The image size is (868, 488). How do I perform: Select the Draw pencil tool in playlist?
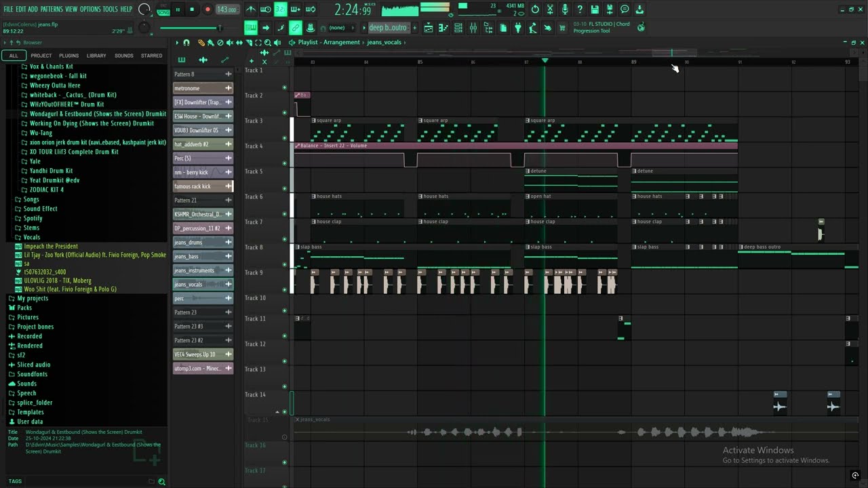tap(201, 43)
